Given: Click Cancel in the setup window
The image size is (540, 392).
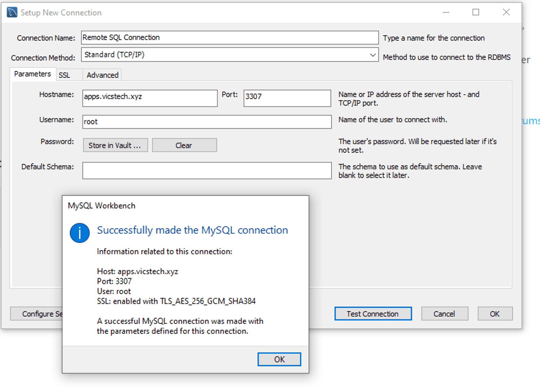Looking at the screenshot, I should click(x=444, y=314).
